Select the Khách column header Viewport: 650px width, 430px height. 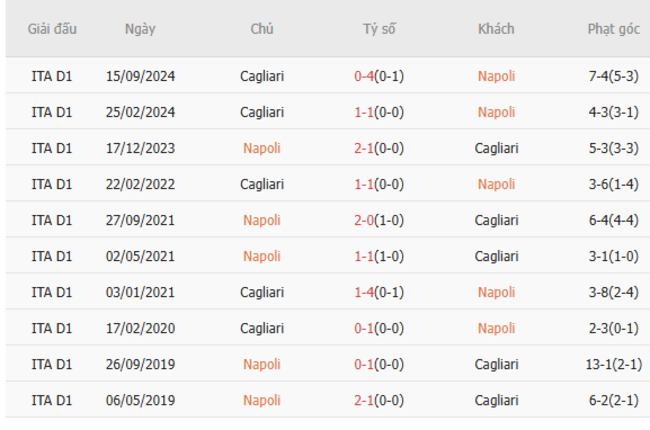(496, 29)
